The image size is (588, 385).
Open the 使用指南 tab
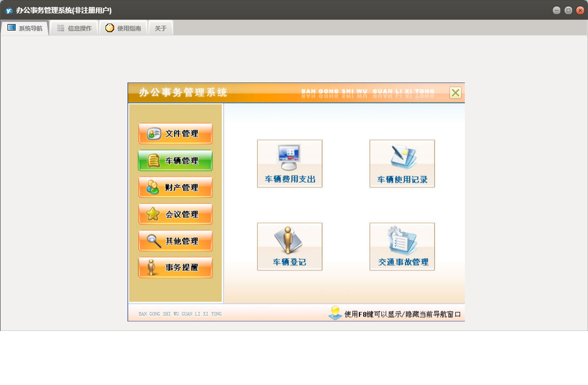(x=123, y=28)
